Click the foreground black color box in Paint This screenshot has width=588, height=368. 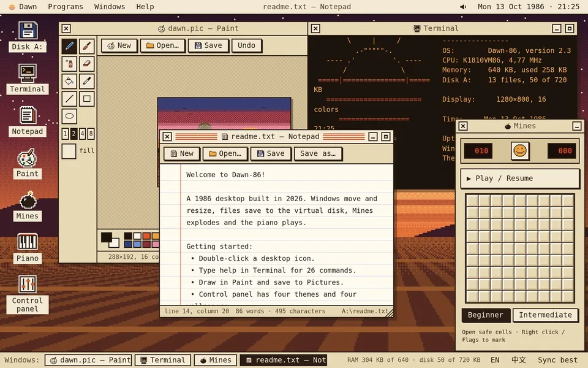click(107, 237)
